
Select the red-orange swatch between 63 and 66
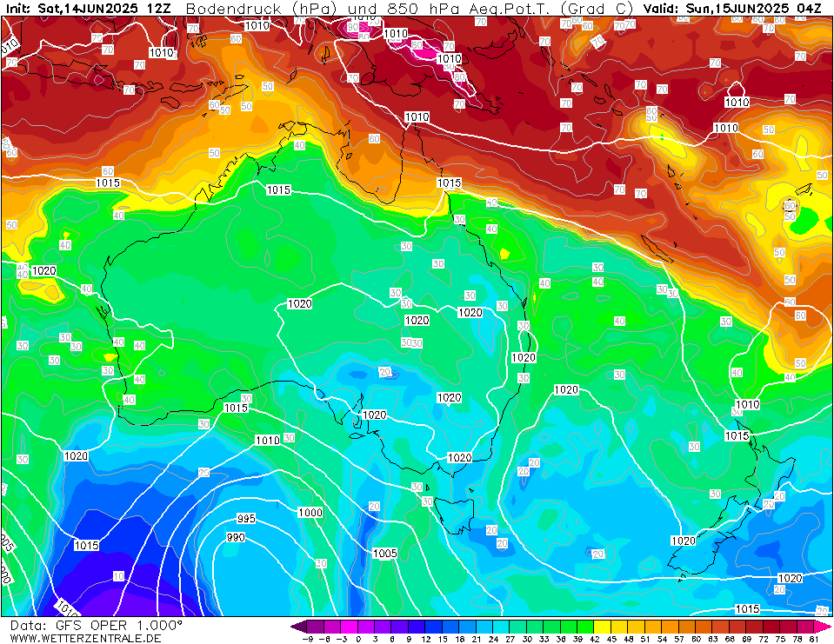click(x=721, y=627)
